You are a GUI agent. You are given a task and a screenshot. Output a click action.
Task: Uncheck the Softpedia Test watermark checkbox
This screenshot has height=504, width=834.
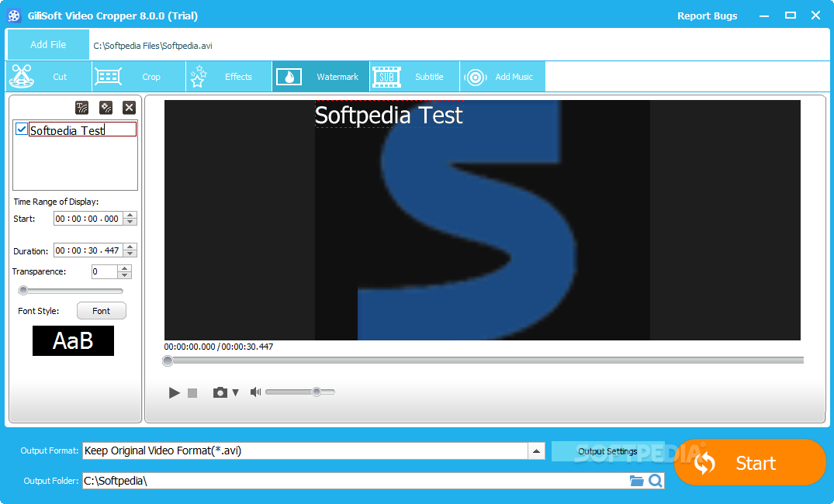(22, 129)
